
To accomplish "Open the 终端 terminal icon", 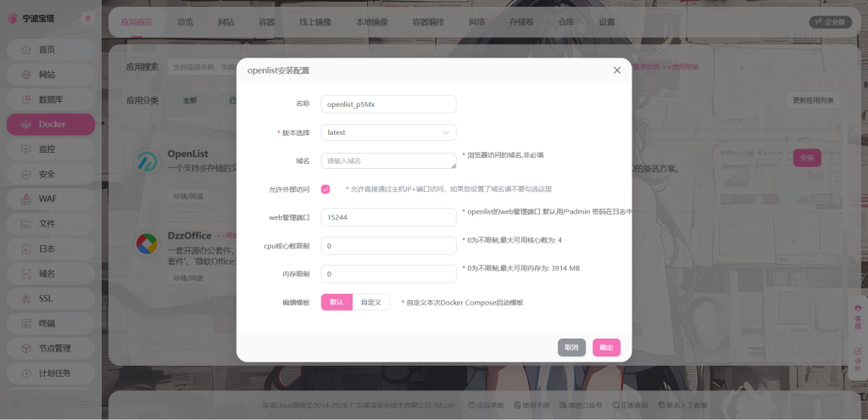I will click(x=25, y=323).
